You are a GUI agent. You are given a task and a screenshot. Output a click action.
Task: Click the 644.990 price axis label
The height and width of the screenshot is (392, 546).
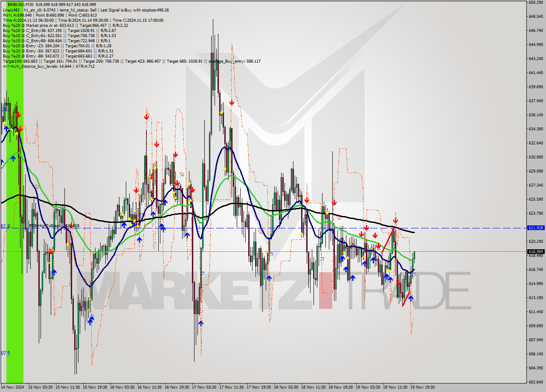(x=535, y=45)
